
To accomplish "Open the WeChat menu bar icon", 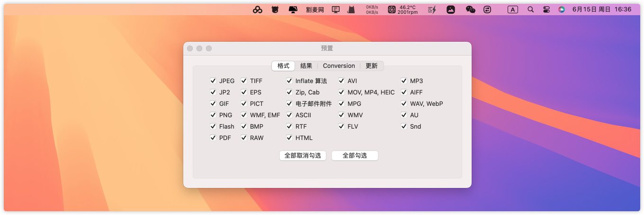I will pos(470,9).
